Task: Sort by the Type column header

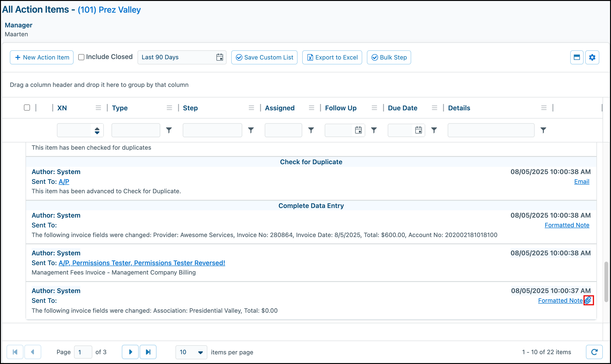Action: click(120, 108)
